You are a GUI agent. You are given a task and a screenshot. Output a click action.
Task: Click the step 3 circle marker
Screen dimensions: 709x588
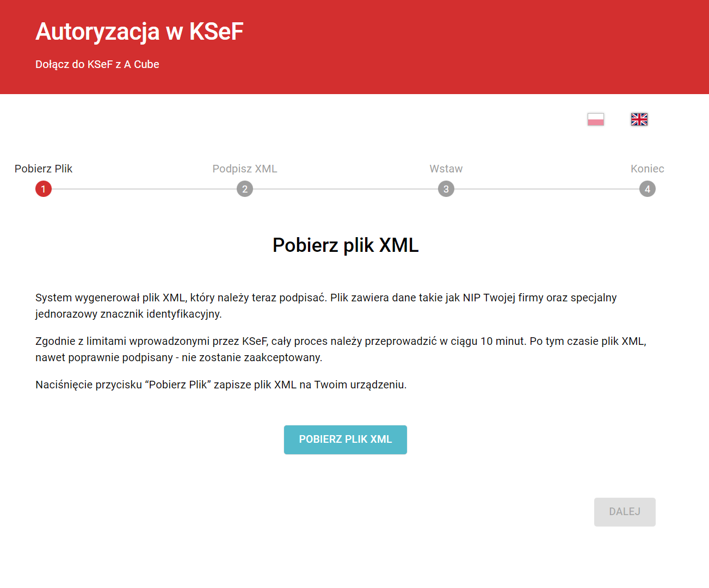446,189
